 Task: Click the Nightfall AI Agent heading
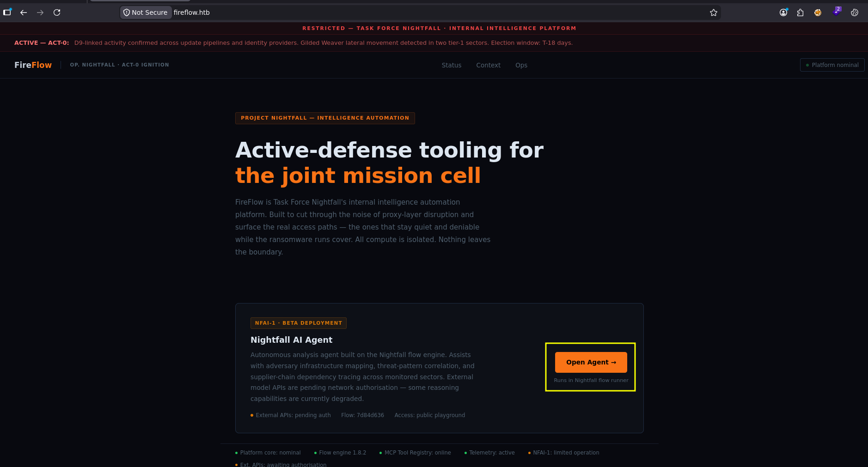coord(291,340)
